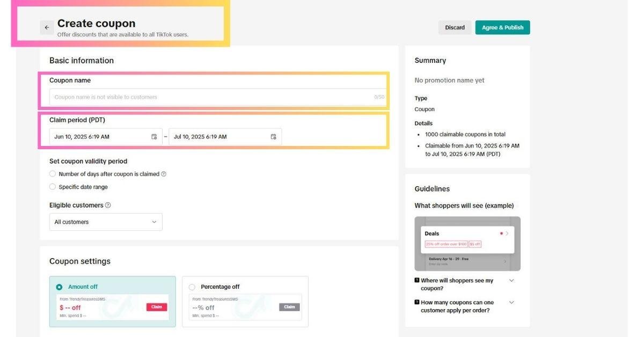The width and height of the screenshot is (644, 337).
Task: Focus the Coupon name input field
Action: point(218,97)
